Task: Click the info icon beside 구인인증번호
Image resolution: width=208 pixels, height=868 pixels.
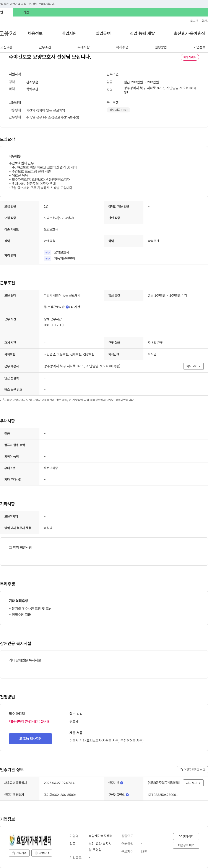Action: point(127,795)
